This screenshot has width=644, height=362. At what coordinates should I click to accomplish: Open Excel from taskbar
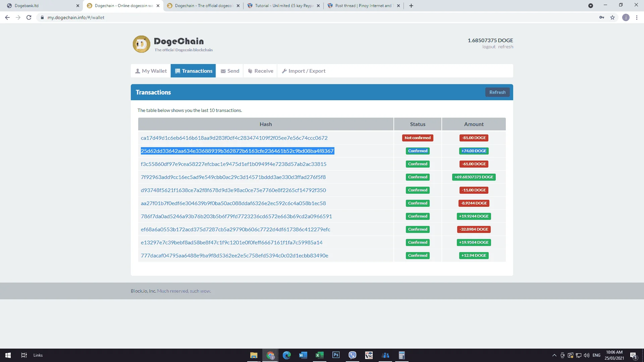tap(319, 355)
